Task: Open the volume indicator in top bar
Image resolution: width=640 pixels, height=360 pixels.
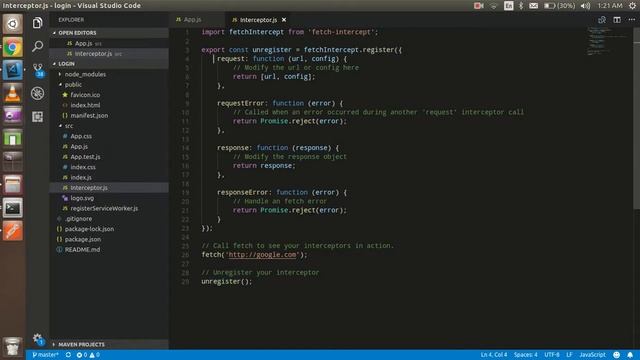Action: tap(585, 6)
